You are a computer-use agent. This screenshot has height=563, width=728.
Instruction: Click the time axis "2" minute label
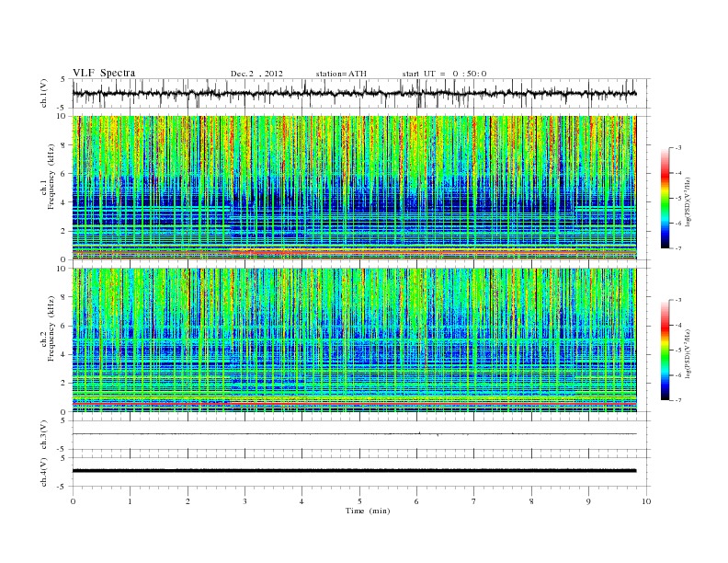188,501
